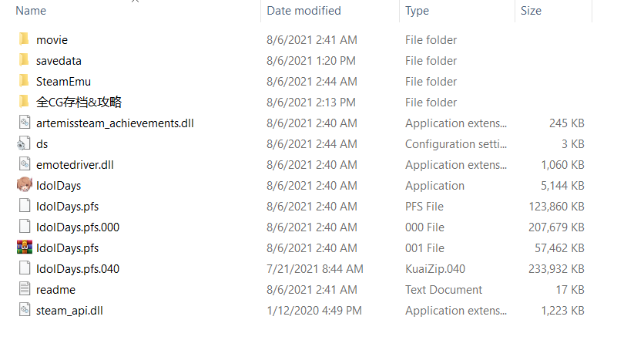Click the Size column header
The image size is (644, 340).
(531, 11)
